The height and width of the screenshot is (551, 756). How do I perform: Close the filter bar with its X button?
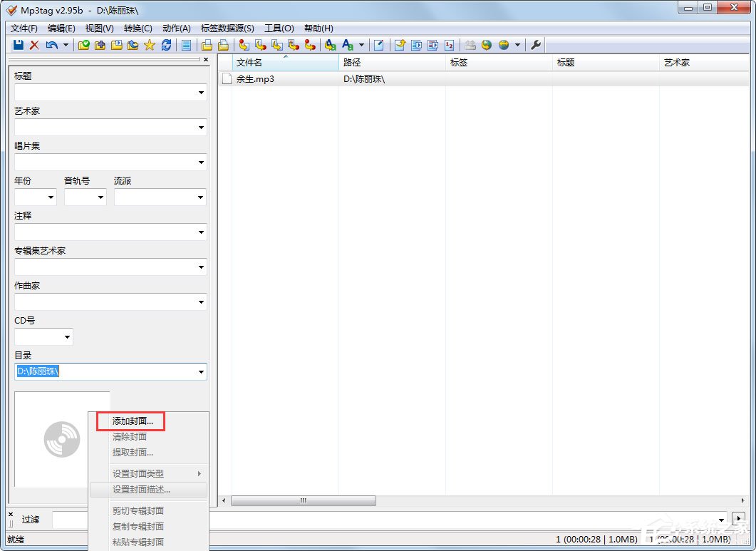9,515
